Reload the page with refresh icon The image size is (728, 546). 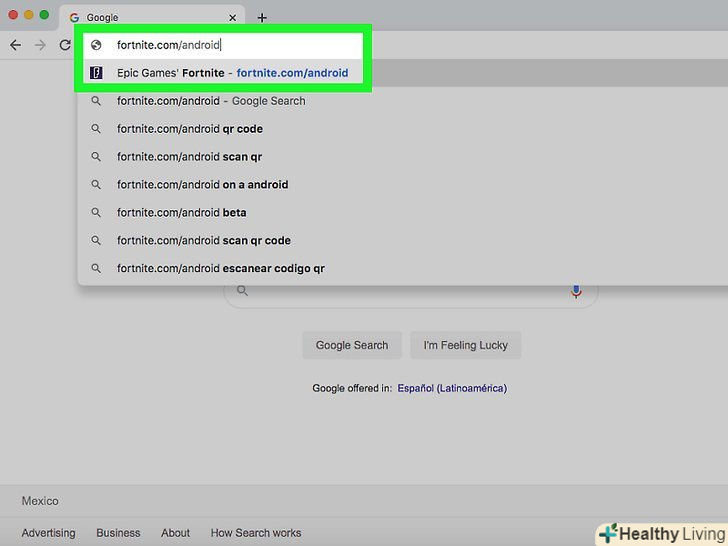(65, 45)
